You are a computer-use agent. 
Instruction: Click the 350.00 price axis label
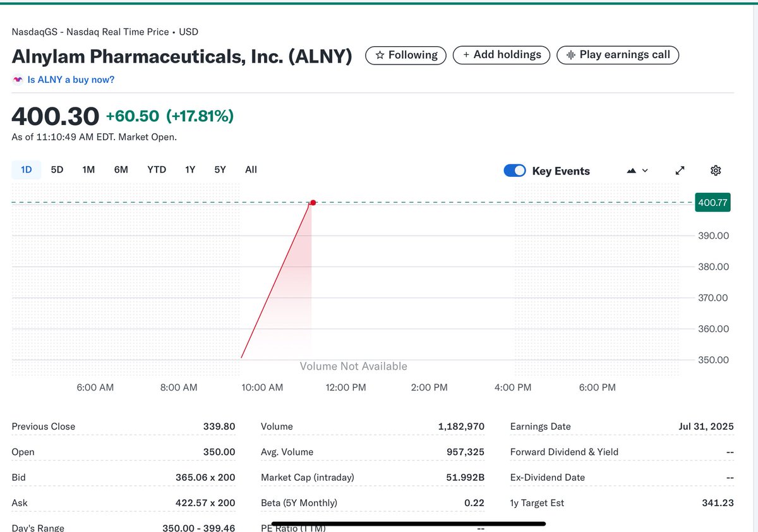713,360
